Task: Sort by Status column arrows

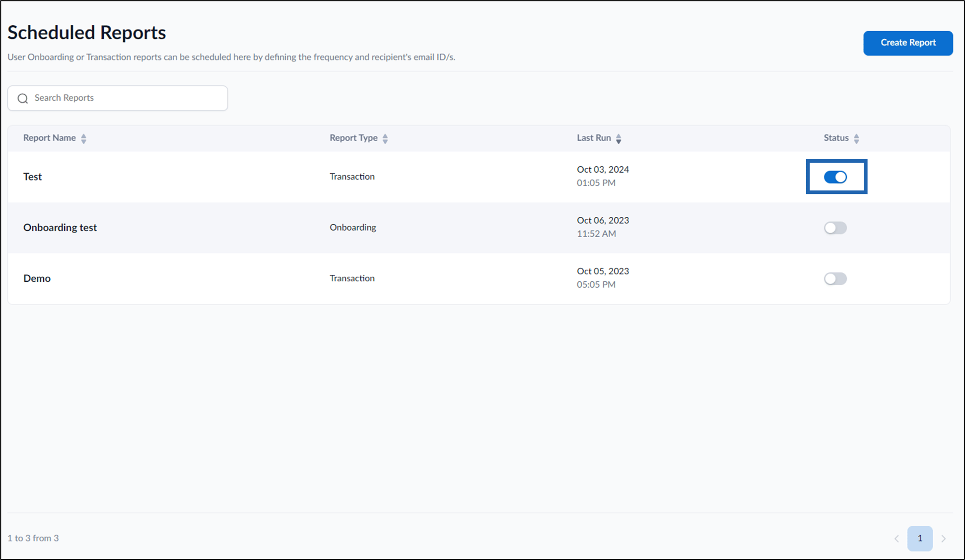Action: pyautogui.click(x=856, y=138)
